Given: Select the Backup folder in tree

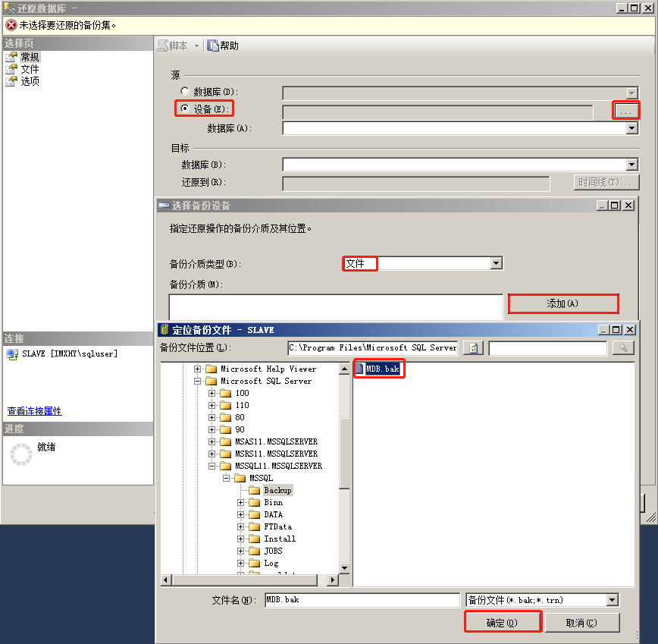Looking at the screenshot, I should [277, 490].
